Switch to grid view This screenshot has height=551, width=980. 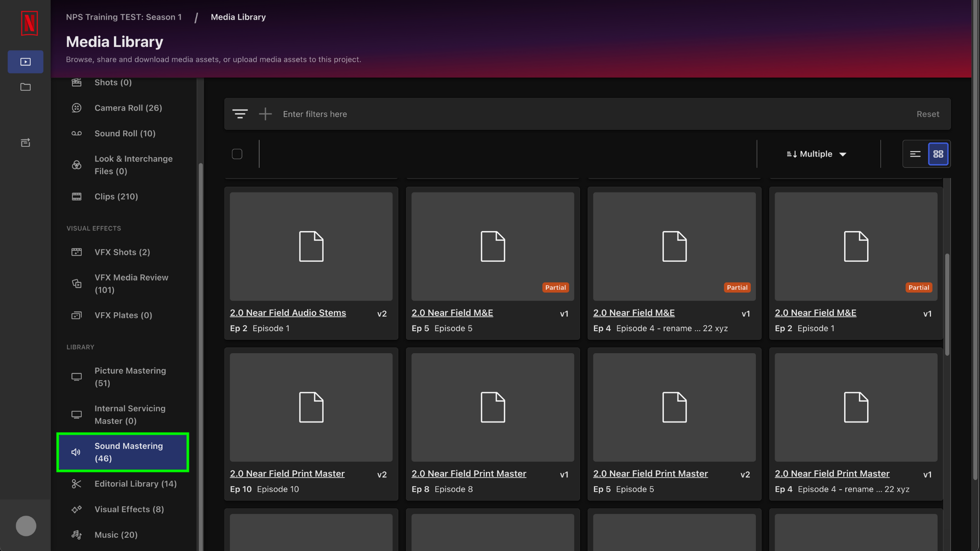(938, 154)
